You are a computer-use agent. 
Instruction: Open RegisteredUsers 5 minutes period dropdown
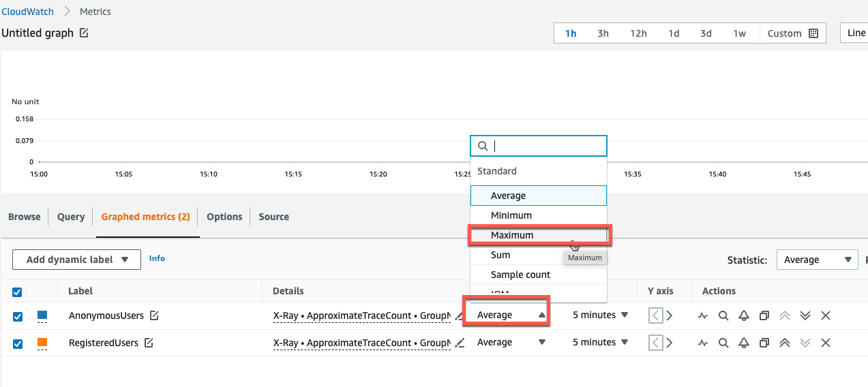(600, 342)
